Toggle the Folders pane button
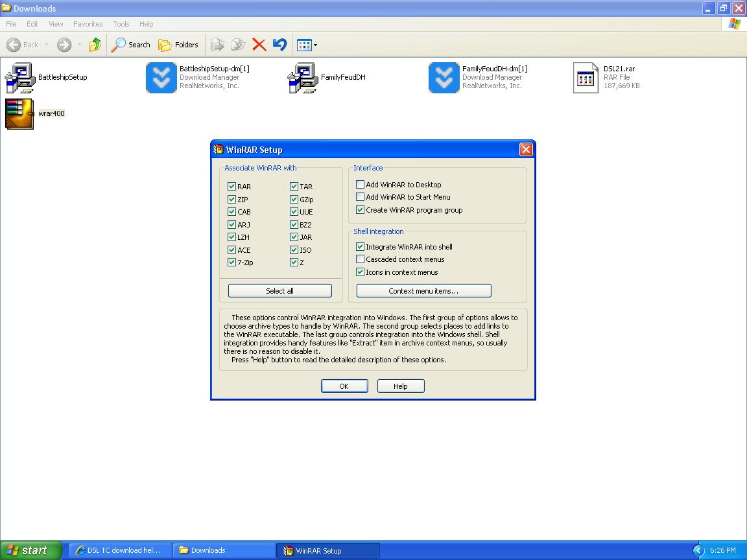Screen dimensions: 747x560 coord(178,45)
